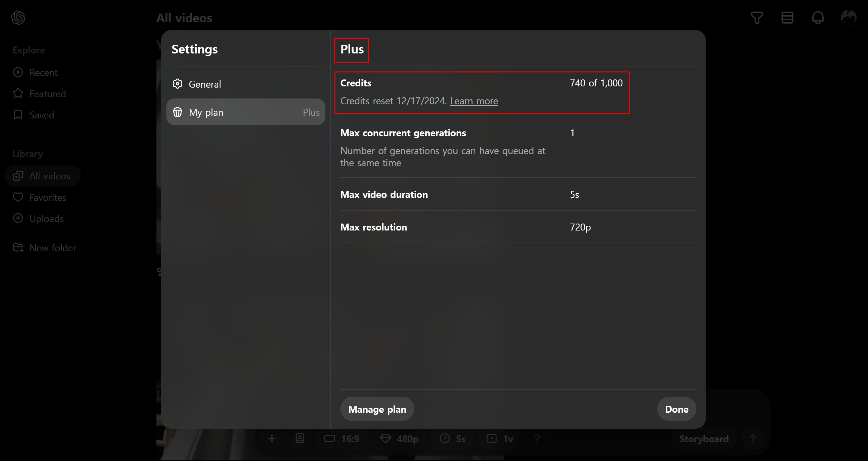Toggle the list view layout icon
Viewport: 868px width, 461px height.
click(787, 18)
